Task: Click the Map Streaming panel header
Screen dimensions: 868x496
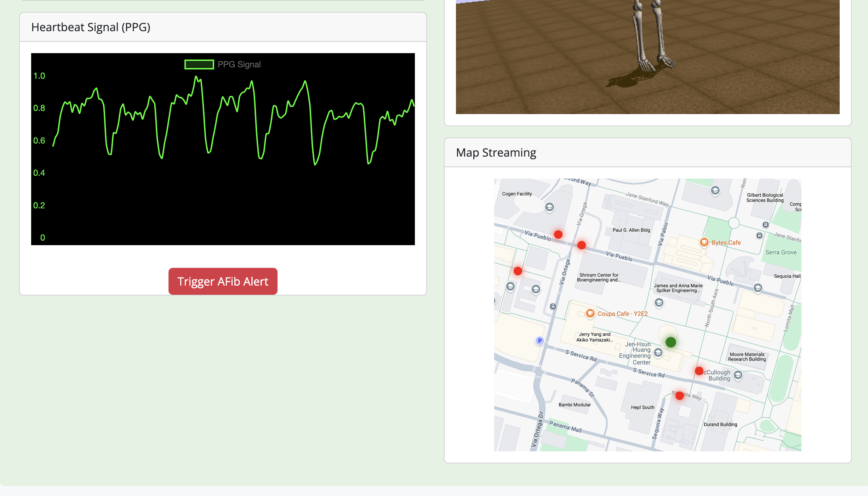Action: click(496, 153)
